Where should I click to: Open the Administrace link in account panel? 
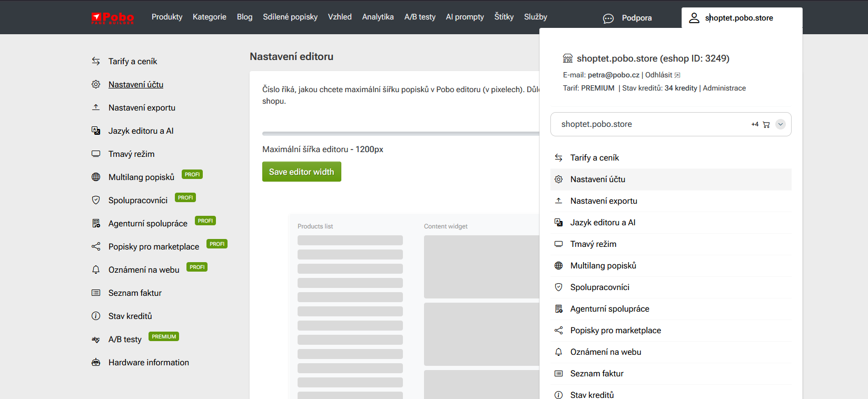pyautogui.click(x=724, y=88)
